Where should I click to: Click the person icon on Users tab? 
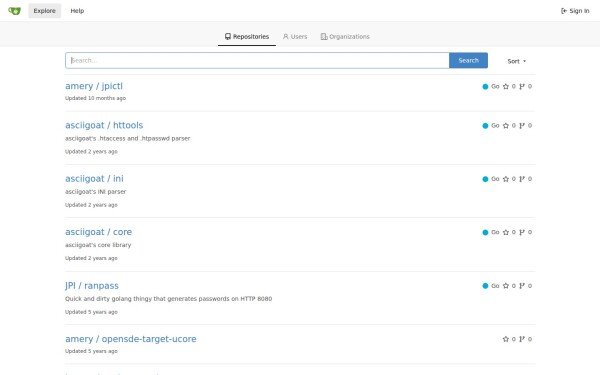pos(285,36)
